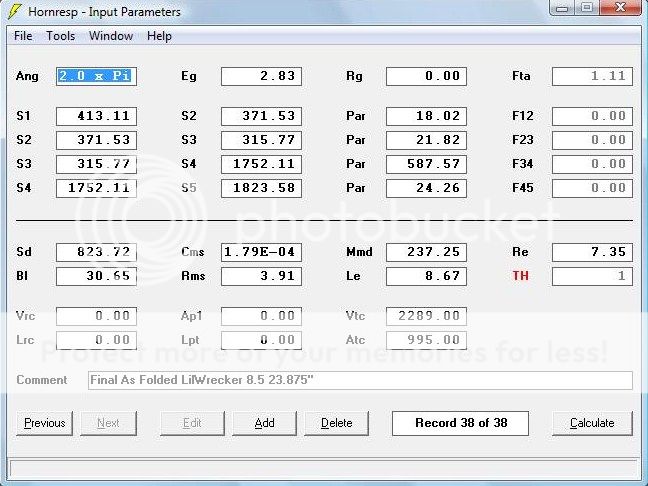Click the Cms label
Viewport: 648px width, 486px height.
(x=193, y=252)
